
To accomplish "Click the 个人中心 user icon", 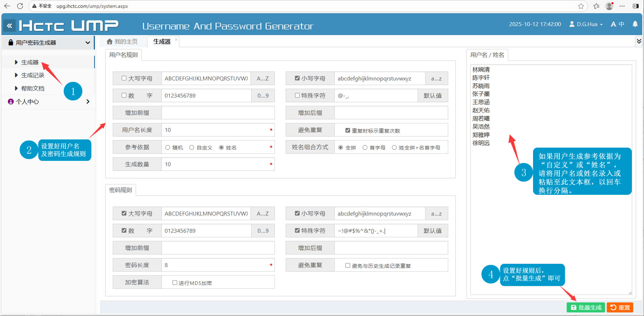I will pos(11,102).
